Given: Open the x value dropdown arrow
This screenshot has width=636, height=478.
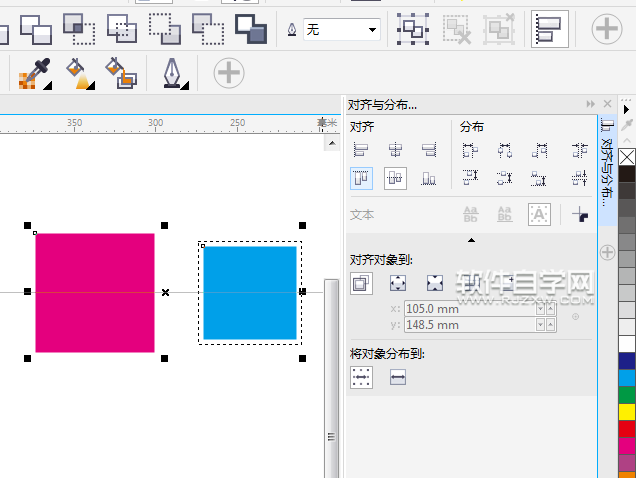Looking at the screenshot, I should (541, 309).
